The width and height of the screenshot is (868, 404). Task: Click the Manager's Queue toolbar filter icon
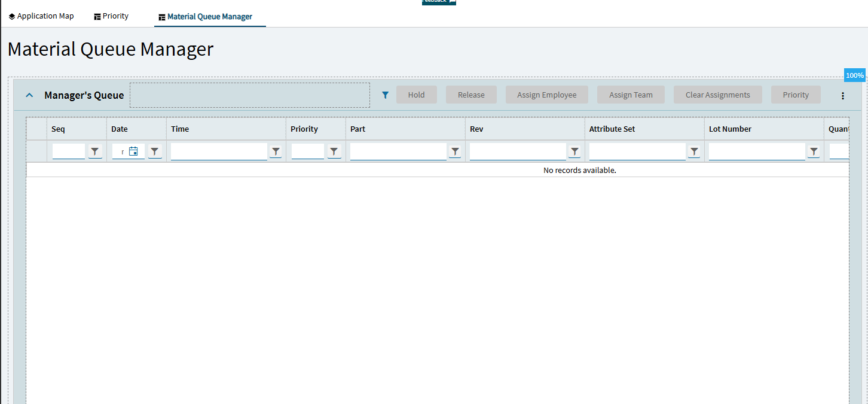point(386,95)
